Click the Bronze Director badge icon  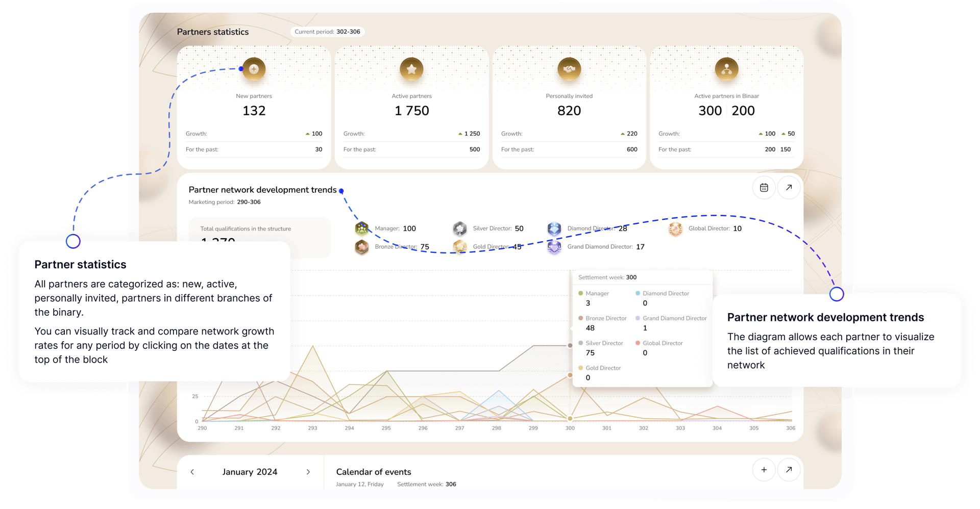(362, 247)
